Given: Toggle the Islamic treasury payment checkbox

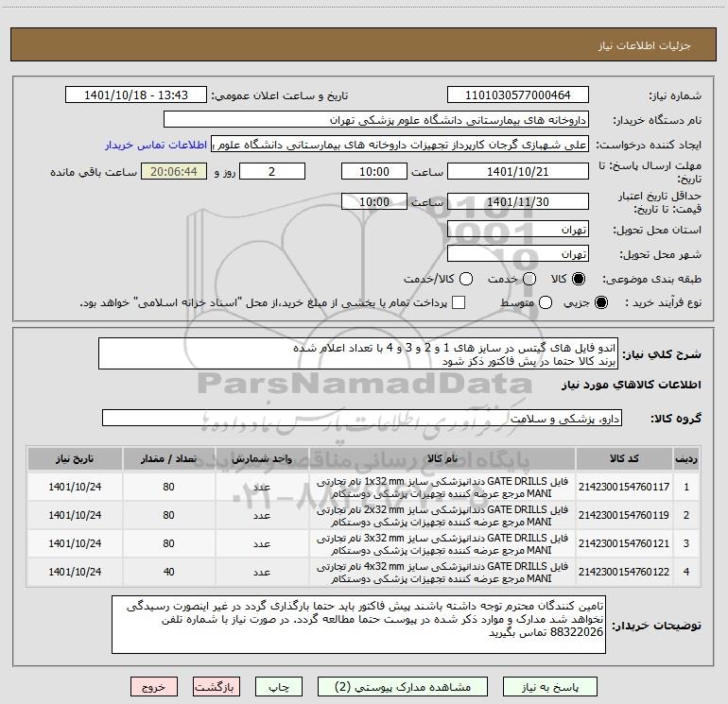Looking at the screenshot, I should coord(459,302).
